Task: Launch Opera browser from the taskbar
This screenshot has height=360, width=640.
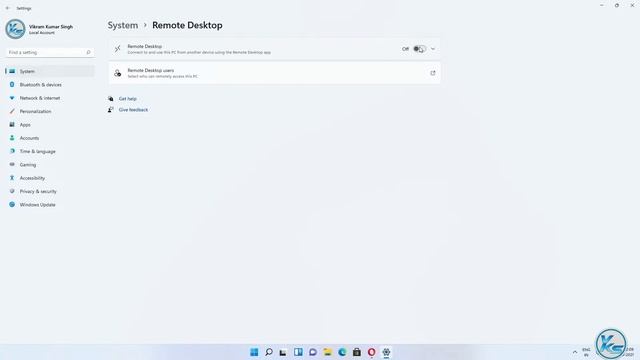Action: click(371, 352)
